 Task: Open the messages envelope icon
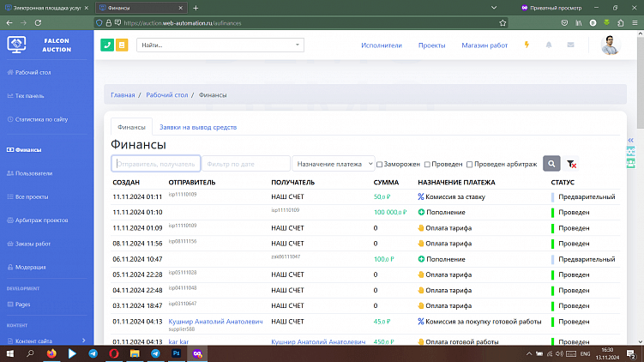pyautogui.click(x=570, y=45)
